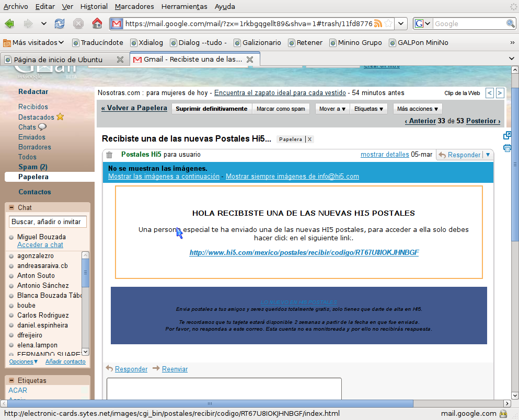Open the Recibidos inbox folder
519x420 pixels.
(x=33, y=107)
